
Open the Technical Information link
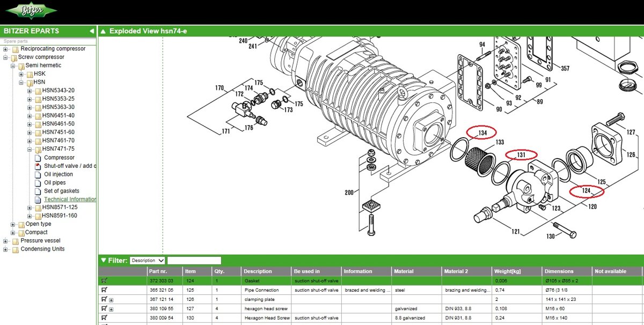pyautogui.click(x=70, y=200)
